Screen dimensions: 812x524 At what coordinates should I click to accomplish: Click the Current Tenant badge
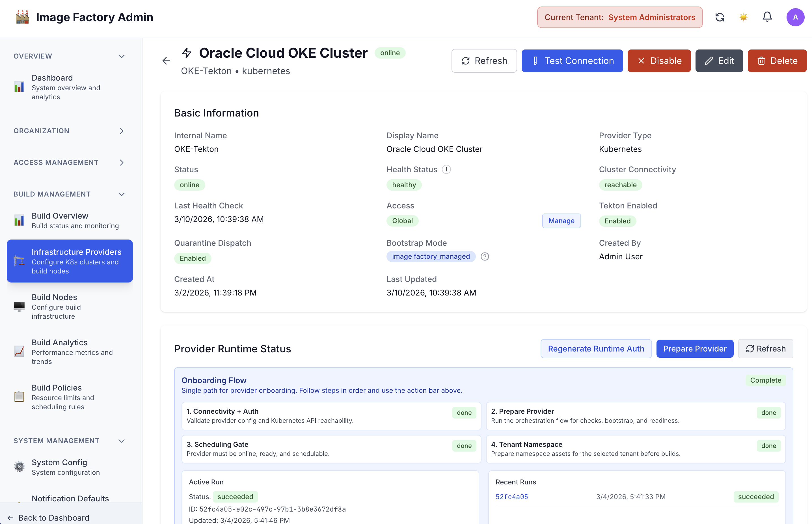point(619,17)
